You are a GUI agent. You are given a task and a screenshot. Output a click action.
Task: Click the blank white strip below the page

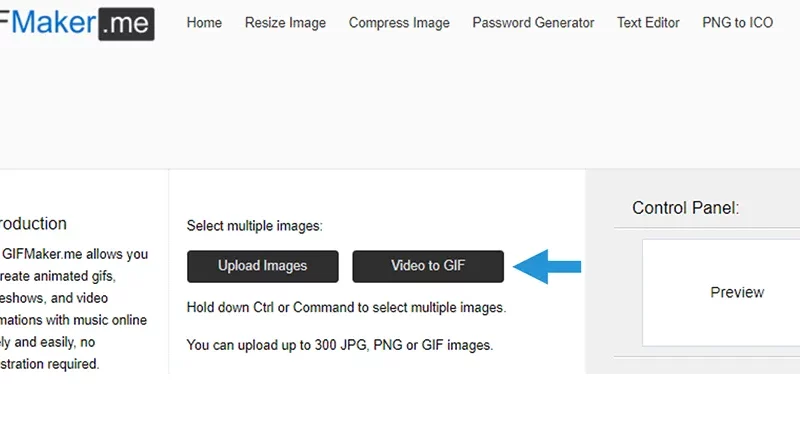point(400,399)
